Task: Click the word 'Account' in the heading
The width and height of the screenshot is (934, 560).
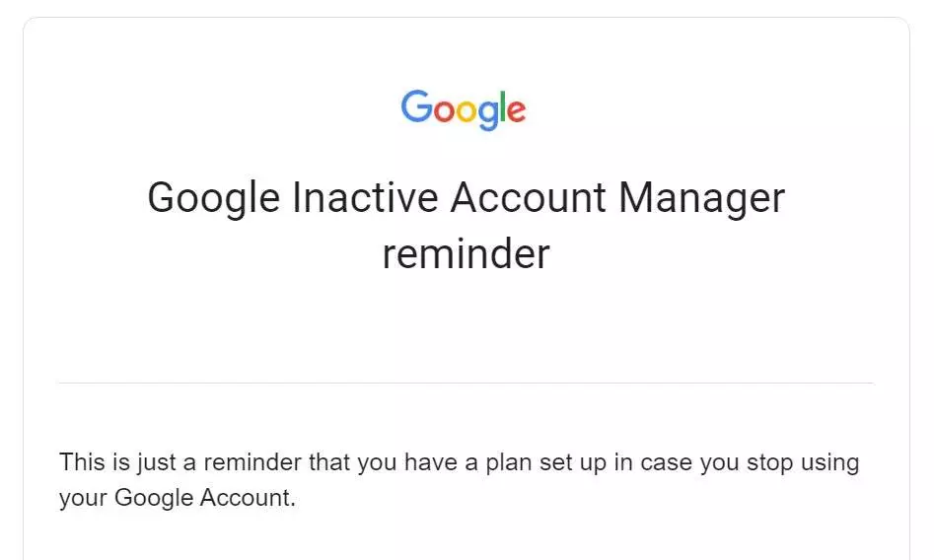Action: click(x=528, y=198)
